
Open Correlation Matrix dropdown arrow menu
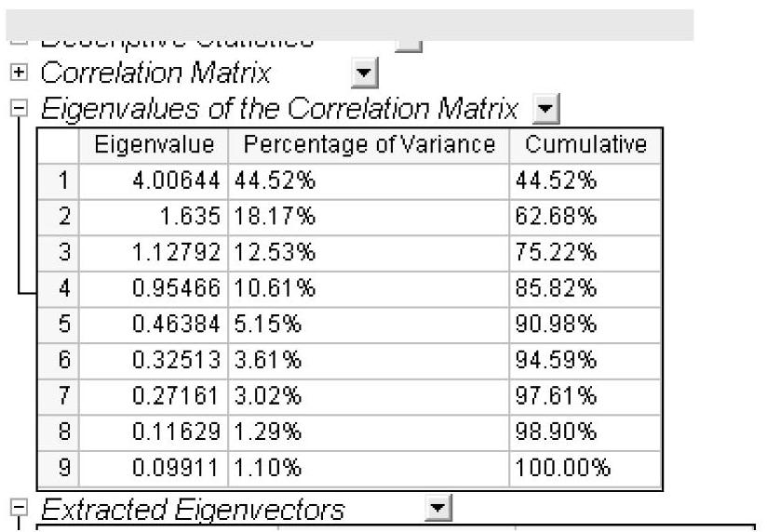[364, 73]
